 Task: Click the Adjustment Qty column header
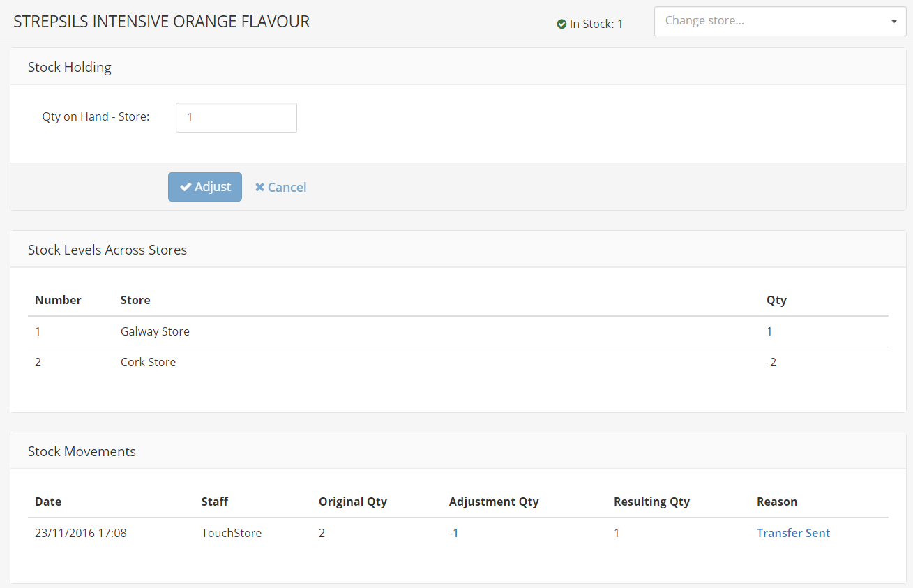[494, 502]
